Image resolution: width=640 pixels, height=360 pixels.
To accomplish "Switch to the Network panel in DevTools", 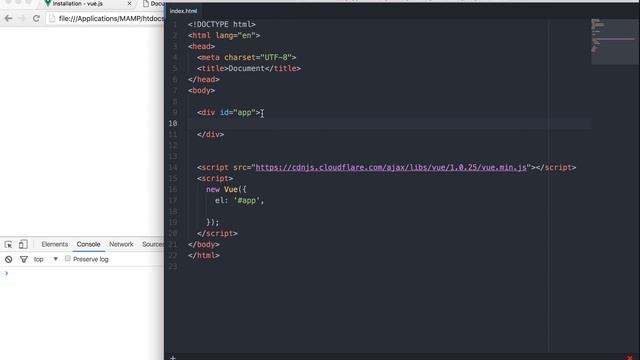I will click(121, 244).
